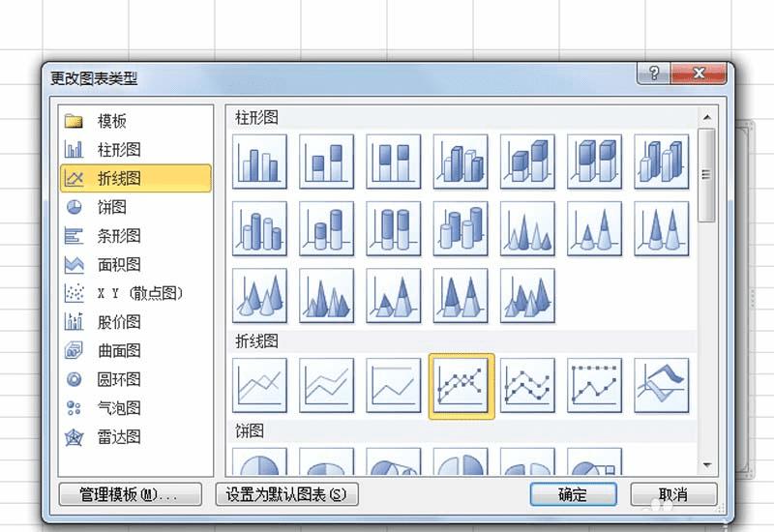Switch to the 曲面图 category

tap(135, 351)
